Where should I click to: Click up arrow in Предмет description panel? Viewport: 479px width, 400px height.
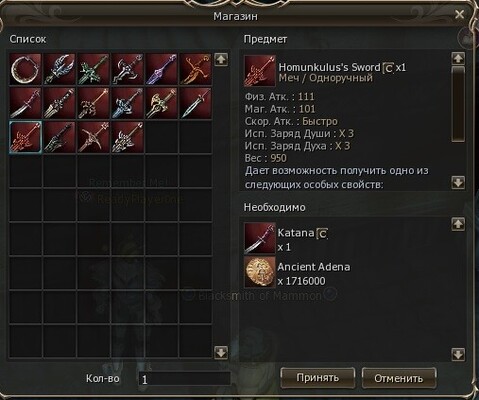tap(458, 58)
